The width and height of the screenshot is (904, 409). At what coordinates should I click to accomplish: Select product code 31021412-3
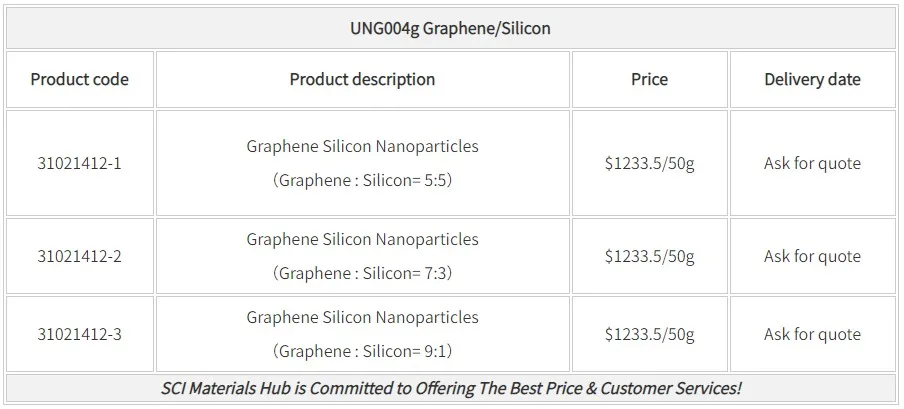80,334
